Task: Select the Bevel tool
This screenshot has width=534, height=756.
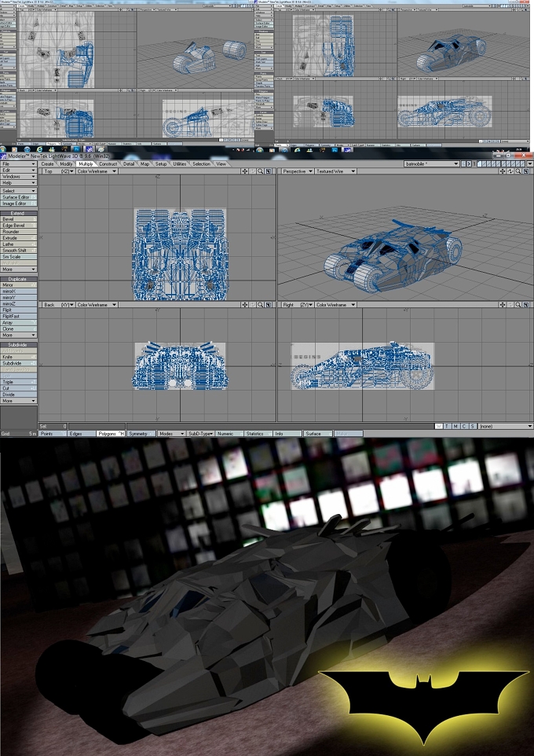Action: tap(18, 219)
